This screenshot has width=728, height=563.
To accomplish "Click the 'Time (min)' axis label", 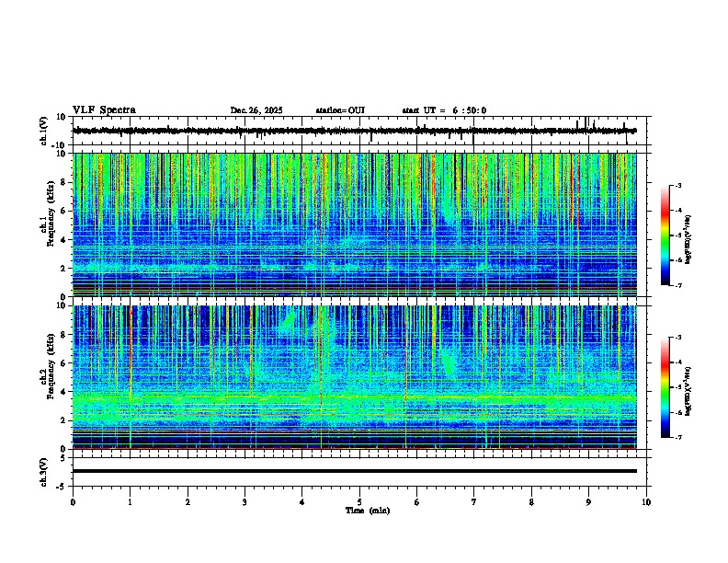I will [x=368, y=511].
